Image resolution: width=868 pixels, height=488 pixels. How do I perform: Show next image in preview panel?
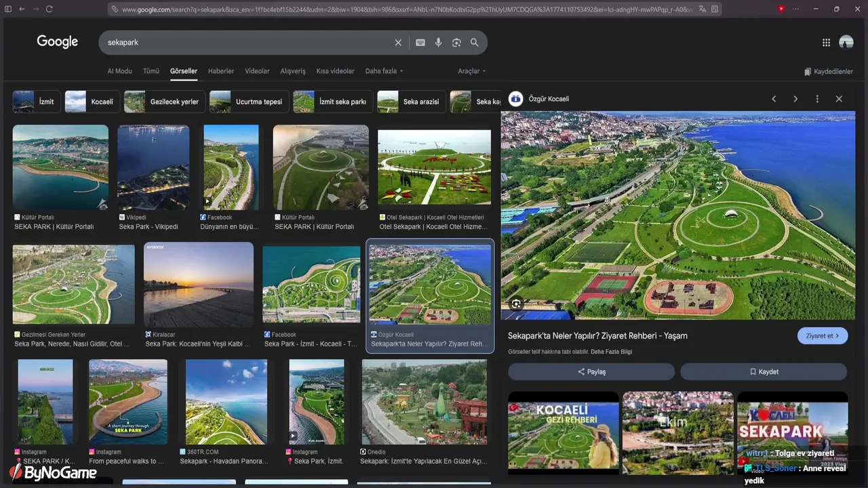coord(795,99)
